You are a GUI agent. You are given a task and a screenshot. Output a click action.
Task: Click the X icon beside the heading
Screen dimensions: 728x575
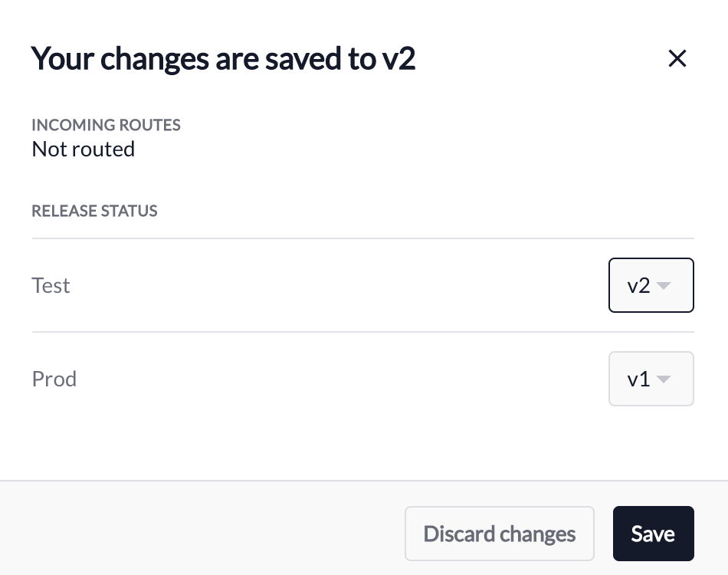click(x=677, y=58)
